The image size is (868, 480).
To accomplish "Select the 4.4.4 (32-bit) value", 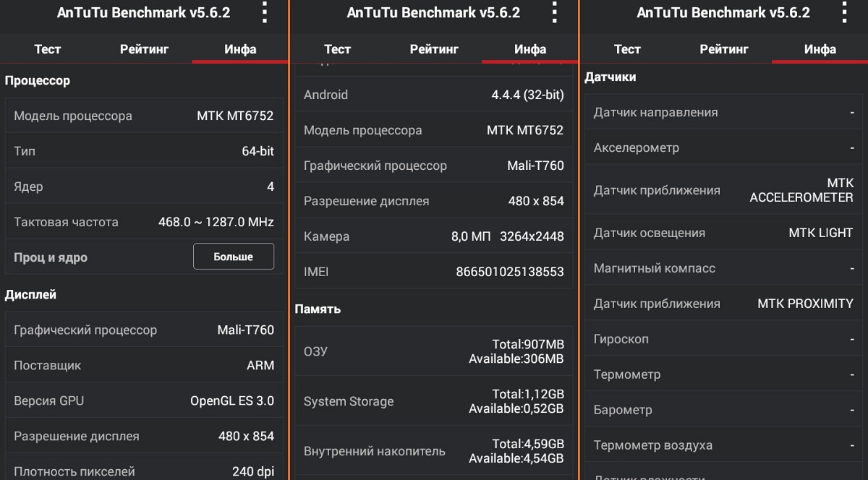I will pyautogui.click(x=527, y=95).
